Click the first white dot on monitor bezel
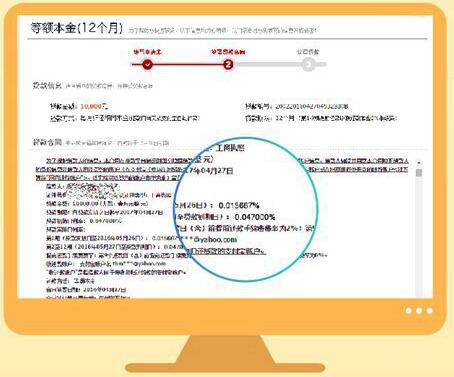Screen dimensions: 454x377 [408, 311]
